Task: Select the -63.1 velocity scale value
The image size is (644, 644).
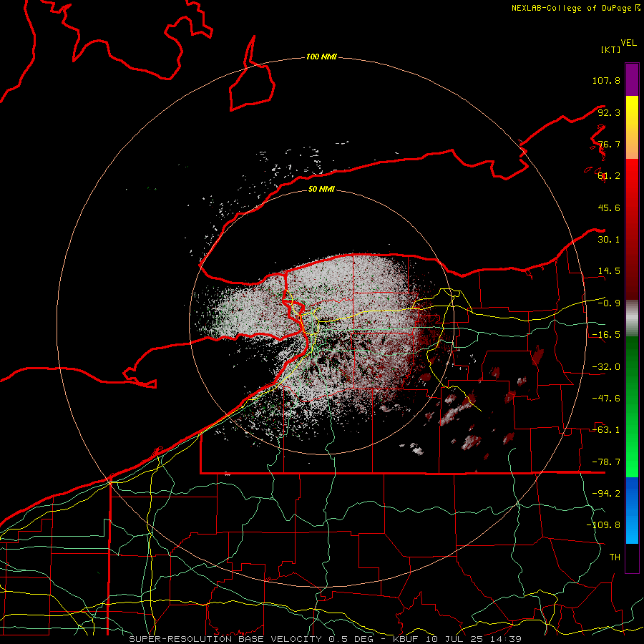Action: coord(606,430)
